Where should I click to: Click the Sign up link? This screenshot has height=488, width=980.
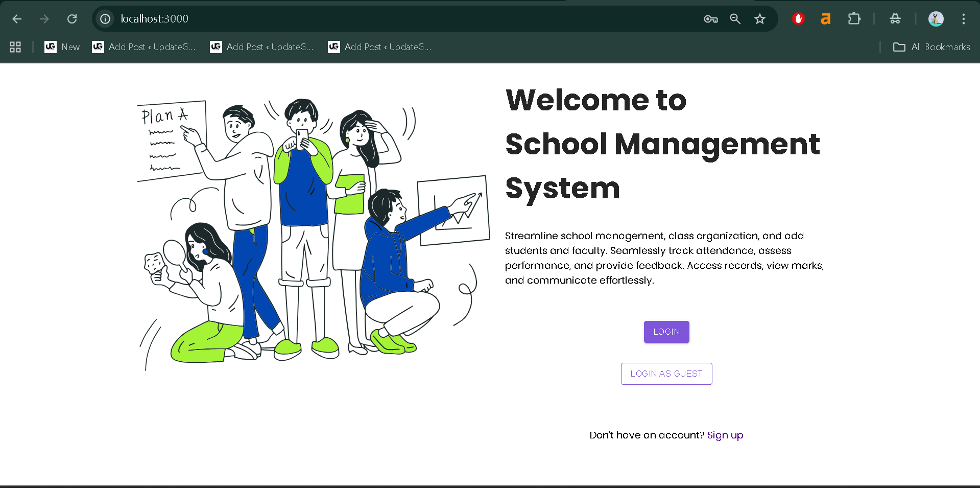tap(725, 435)
